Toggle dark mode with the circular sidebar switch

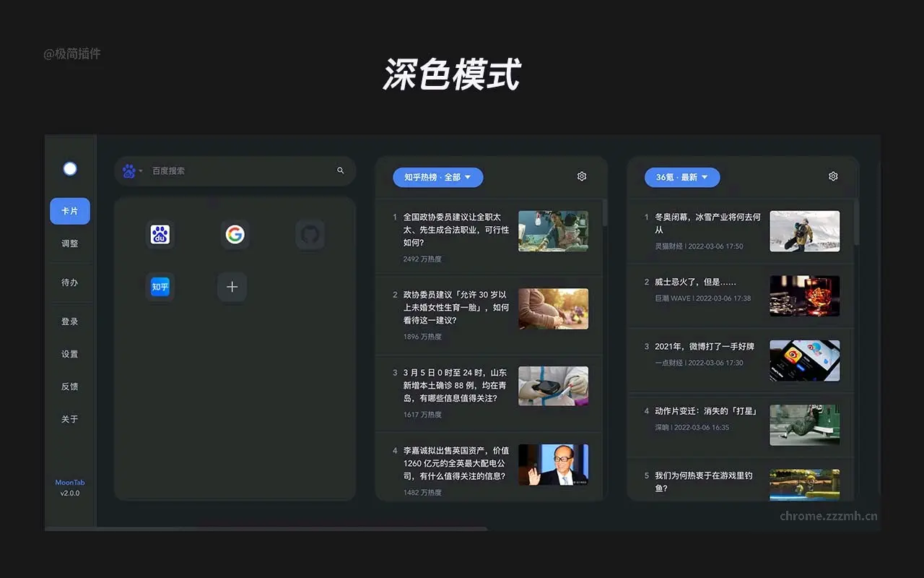[x=69, y=168]
